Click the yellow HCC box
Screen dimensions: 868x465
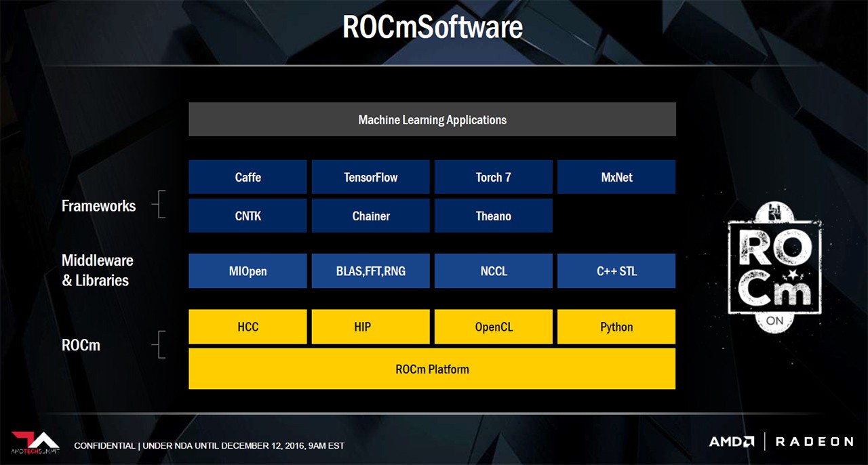pyautogui.click(x=248, y=327)
